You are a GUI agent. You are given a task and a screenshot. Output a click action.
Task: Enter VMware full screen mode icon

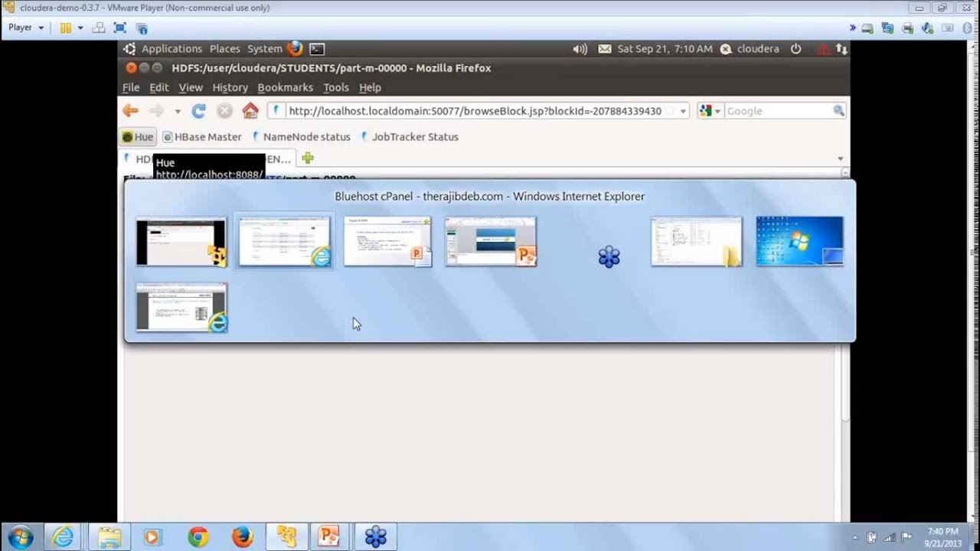point(119,28)
